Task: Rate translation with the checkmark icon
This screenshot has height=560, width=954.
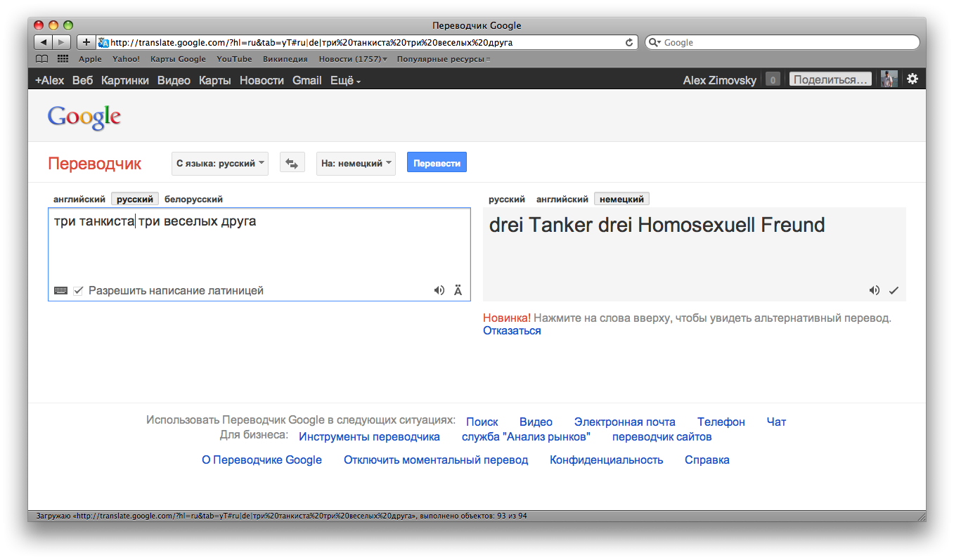Action: (x=894, y=290)
